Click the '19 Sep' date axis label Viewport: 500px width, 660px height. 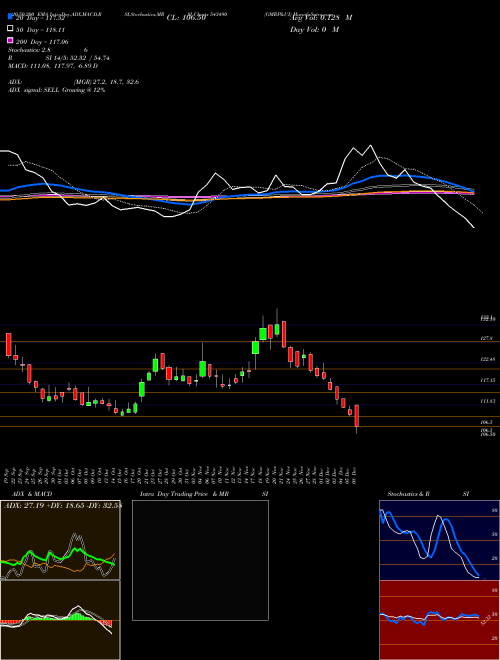point(8,476)
